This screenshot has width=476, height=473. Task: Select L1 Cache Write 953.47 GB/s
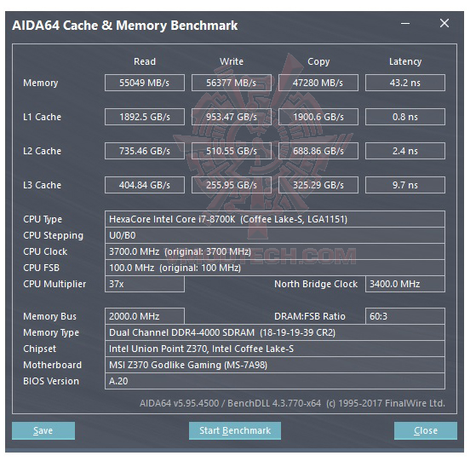pyautogui.click(x=232, y=117)
